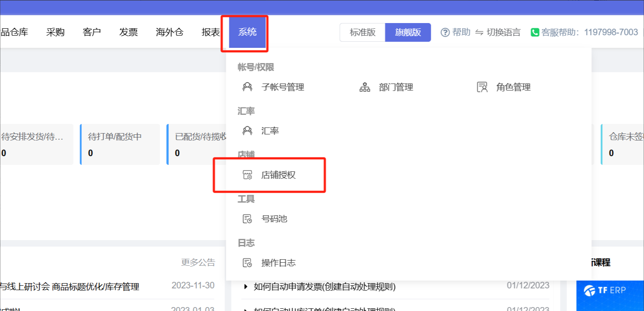
Task: Click the 切换语言 swap arrows icon
Action: (479, 32)
